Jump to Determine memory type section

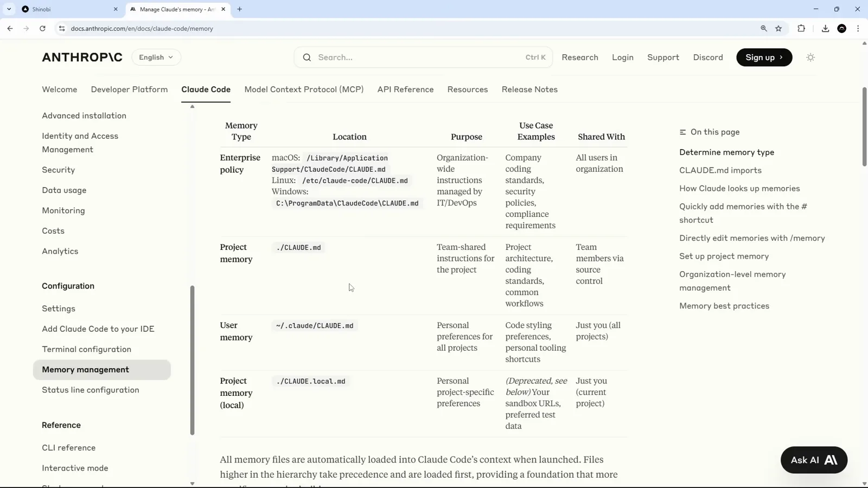pyautogui.click(x=726, y=152)
